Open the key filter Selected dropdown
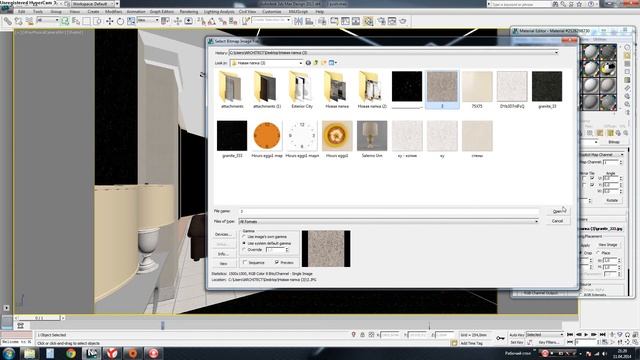 pyautogui.click(x=545, y=335)
